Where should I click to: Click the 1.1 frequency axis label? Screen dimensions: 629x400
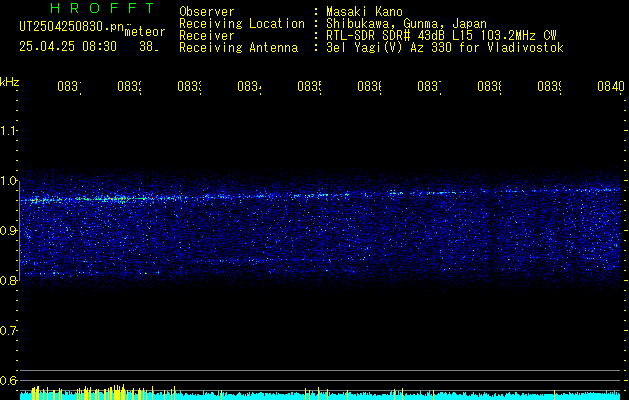[8, 130]
